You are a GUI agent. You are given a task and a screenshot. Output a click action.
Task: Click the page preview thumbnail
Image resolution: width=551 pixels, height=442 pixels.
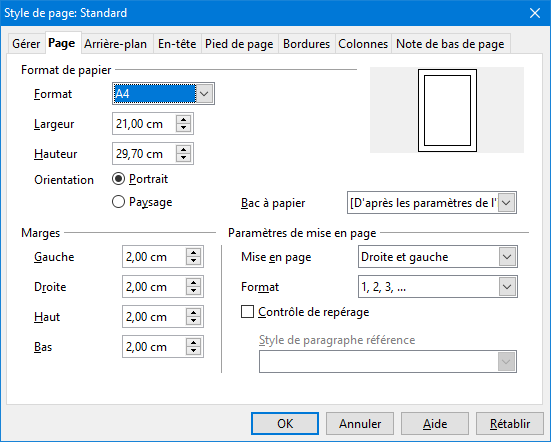point(447,110)
